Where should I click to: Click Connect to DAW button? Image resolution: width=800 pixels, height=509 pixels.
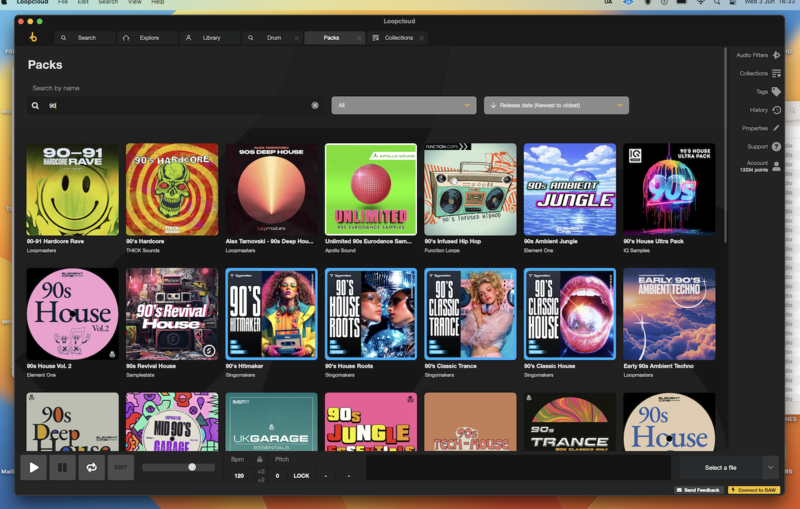[754, 490]
